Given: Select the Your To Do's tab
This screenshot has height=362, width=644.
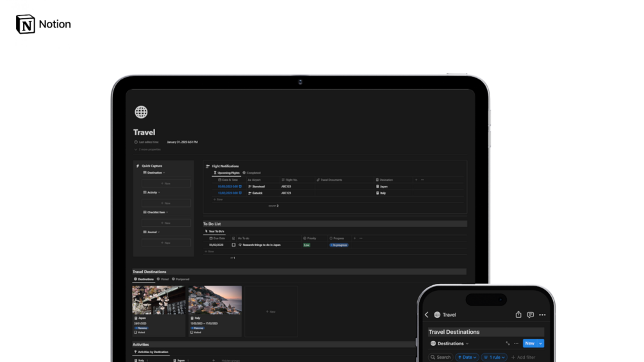Looking at the screenshot, I should (215, 231).
